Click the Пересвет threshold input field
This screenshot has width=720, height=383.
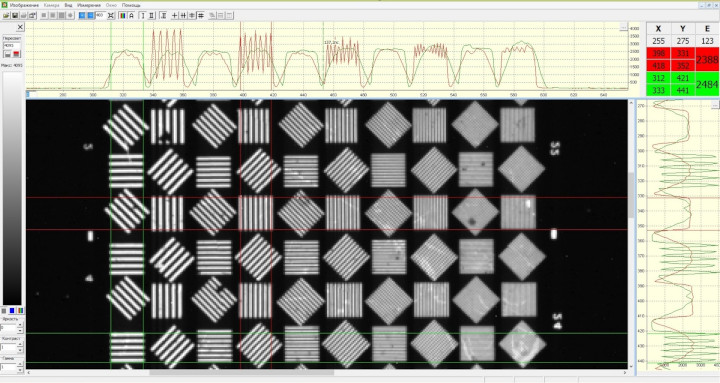point(11,45)
